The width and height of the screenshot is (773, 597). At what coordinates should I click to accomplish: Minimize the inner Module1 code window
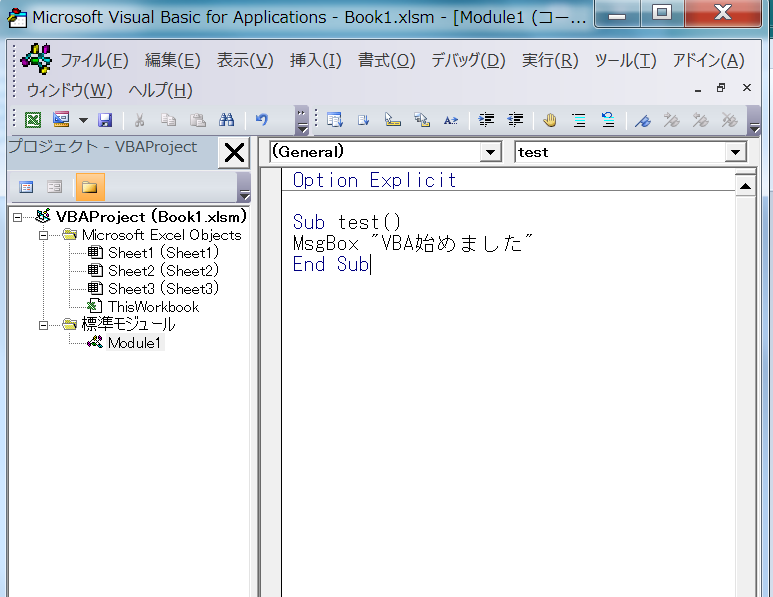click(x=698, y=89)
